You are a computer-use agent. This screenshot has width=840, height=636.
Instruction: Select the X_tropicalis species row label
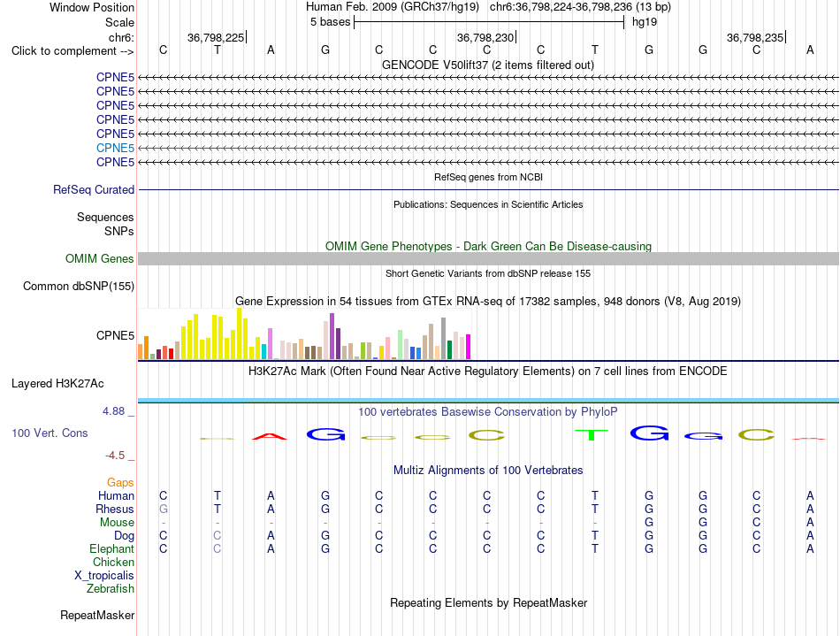tap(104, 576)
